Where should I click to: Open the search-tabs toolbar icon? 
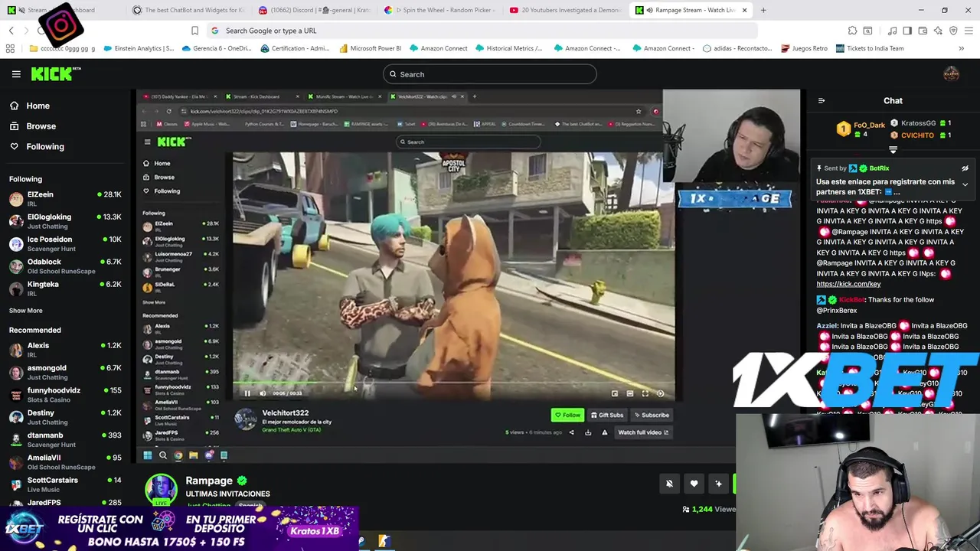(867, 31)
